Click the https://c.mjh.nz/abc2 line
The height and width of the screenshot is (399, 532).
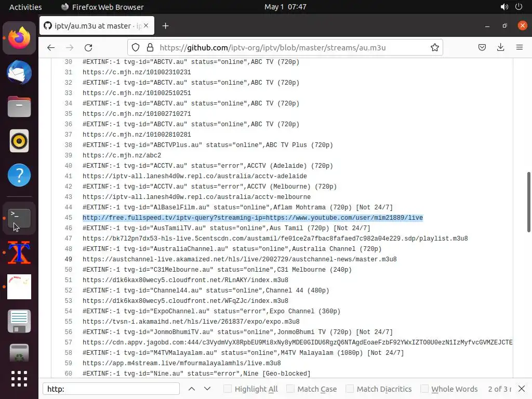point(122,155)
